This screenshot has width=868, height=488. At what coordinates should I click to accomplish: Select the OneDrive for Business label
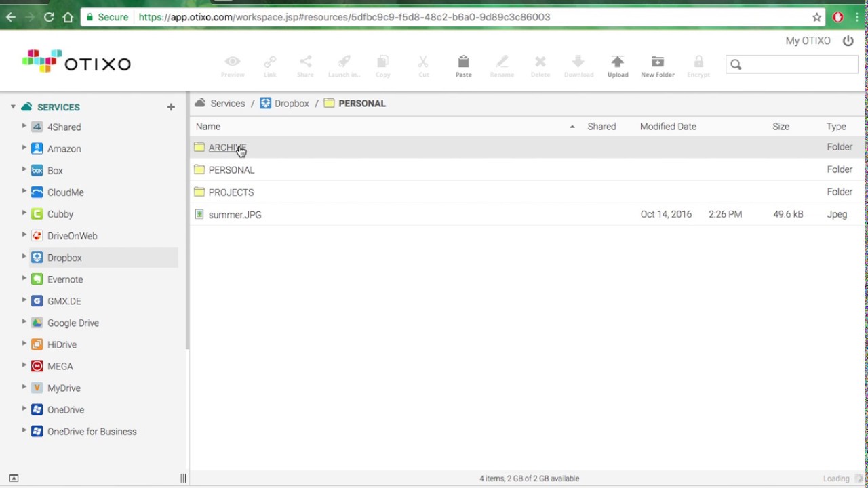tap(92, 431)
